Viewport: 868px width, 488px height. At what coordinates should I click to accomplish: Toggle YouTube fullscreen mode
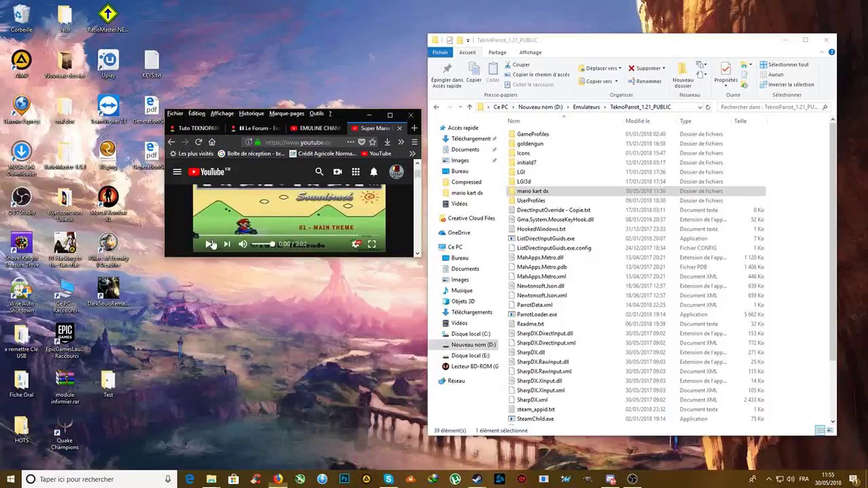point(372,244)
